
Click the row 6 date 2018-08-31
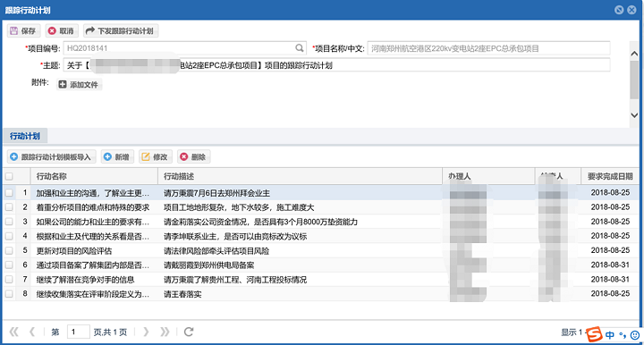click(610, 265)
